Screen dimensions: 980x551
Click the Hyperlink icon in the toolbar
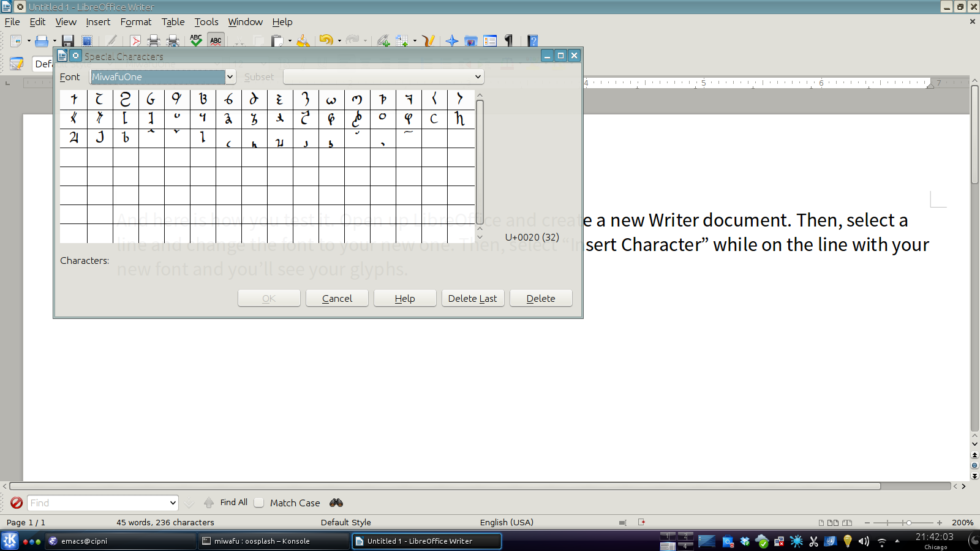pyautogui.click(x=383, y=41)
